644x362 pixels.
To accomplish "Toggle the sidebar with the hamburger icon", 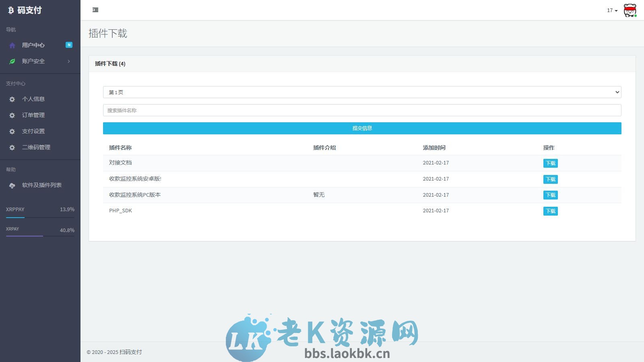I will click(95, 10).
